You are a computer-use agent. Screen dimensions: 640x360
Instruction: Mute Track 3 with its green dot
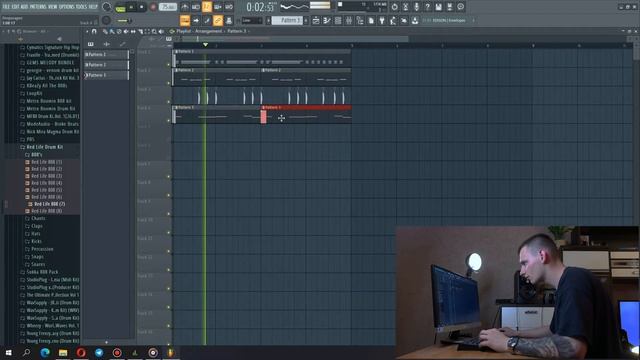[x=169, y=102]
